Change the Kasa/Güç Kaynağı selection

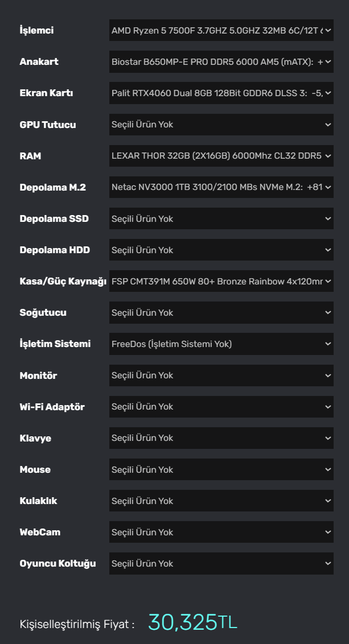pyautogui.click(x=221, y=282)
